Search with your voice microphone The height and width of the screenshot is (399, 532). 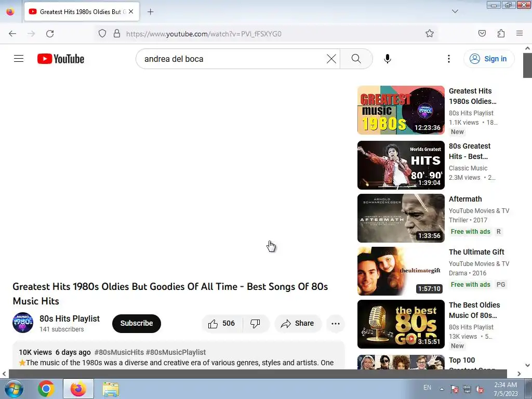[388, 59]
